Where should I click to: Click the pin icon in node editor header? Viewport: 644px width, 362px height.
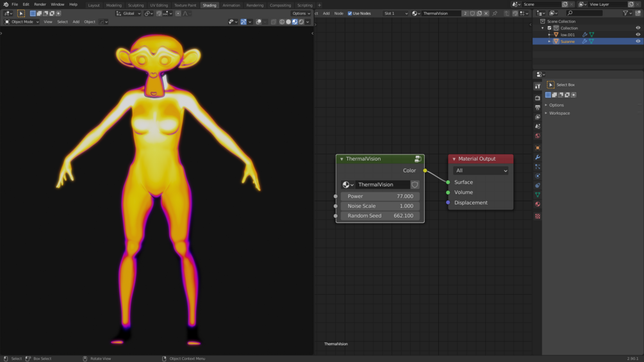(x=495, y=13)
